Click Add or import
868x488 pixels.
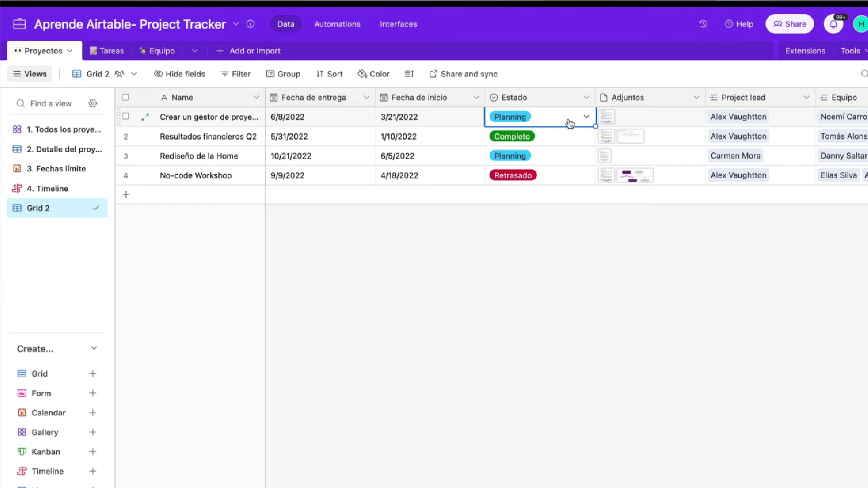pos(248,51)
